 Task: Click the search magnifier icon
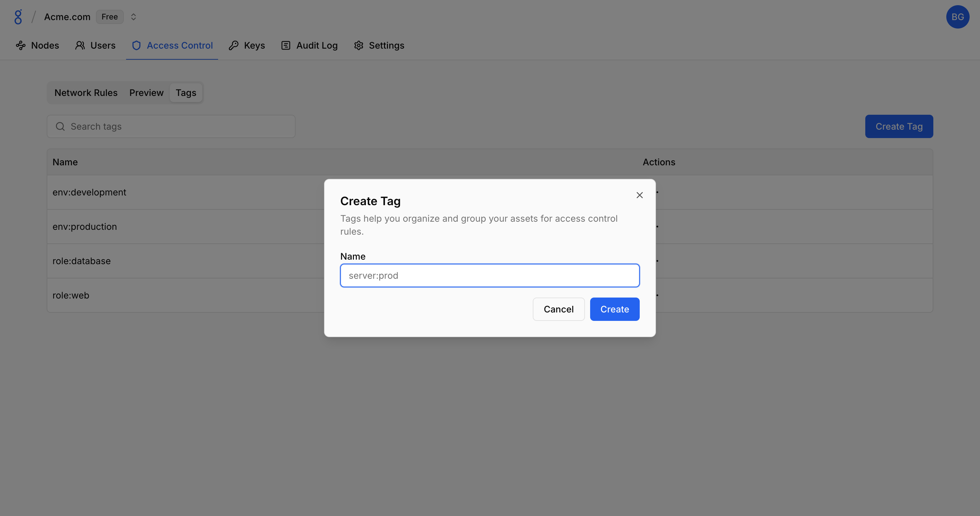coord(60,126)
